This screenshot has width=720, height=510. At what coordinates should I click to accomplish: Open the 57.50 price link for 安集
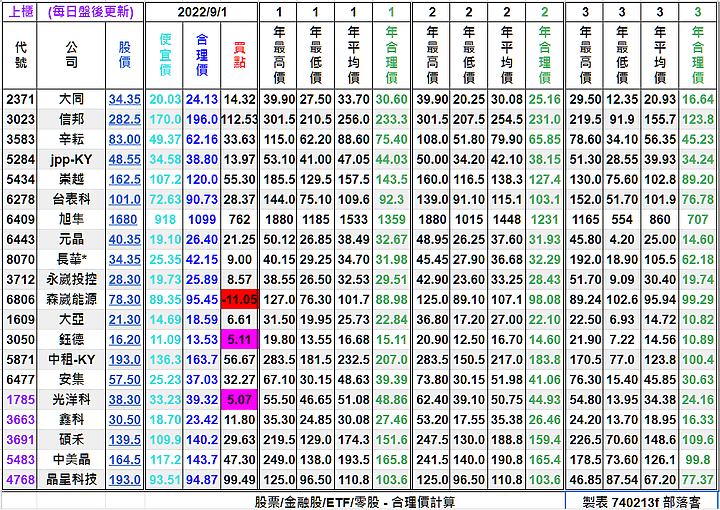click(124, 380)
